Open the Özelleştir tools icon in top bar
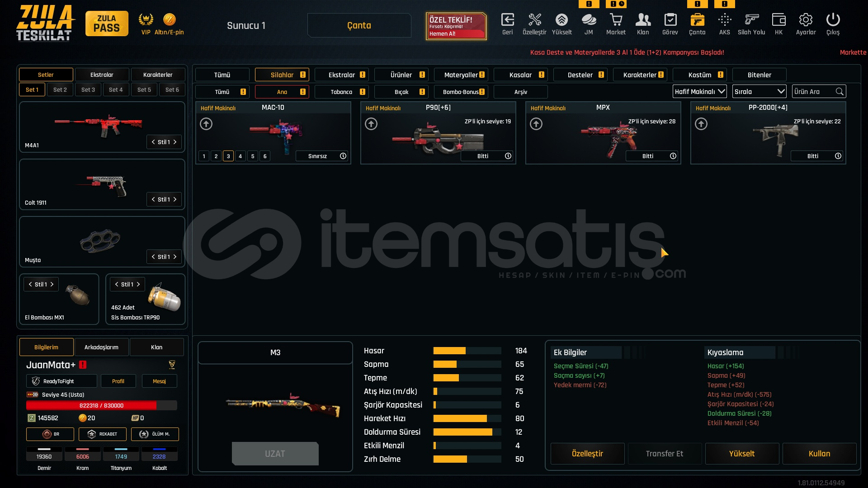This screenshot has width=868, height=488. (x=534, y=20)
